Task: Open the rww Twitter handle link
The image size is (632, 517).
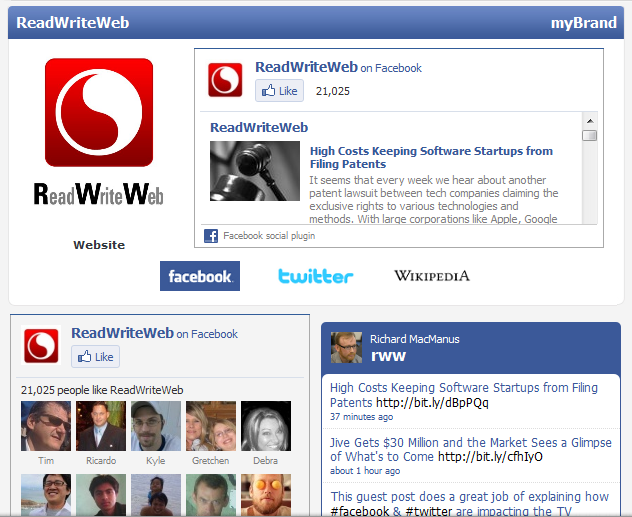Action: (388, 356)
